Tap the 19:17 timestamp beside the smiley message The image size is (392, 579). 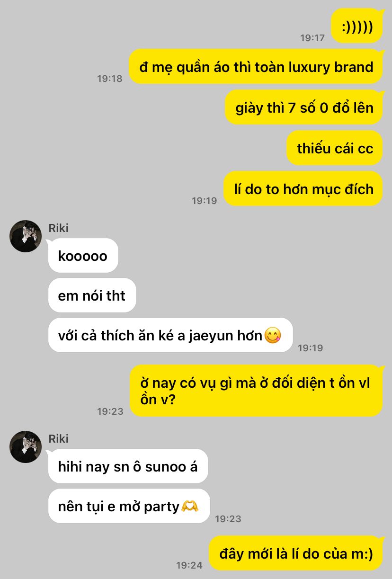click(312, 38)
